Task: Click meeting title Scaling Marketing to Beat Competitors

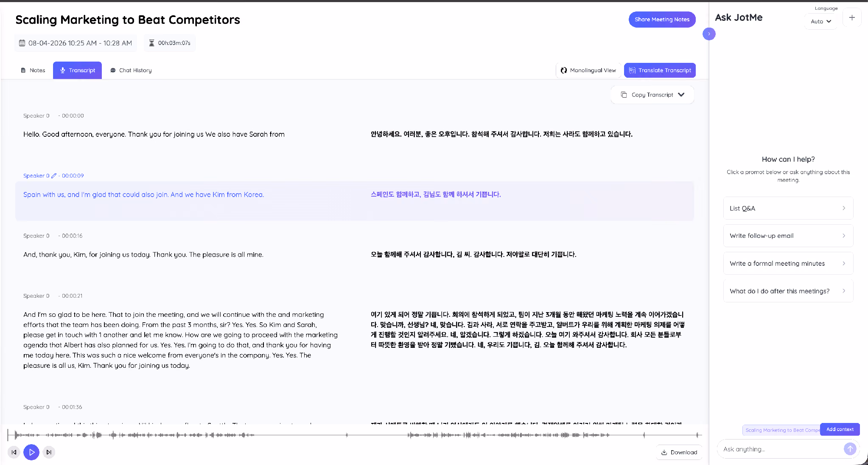Action: [128, 20]
